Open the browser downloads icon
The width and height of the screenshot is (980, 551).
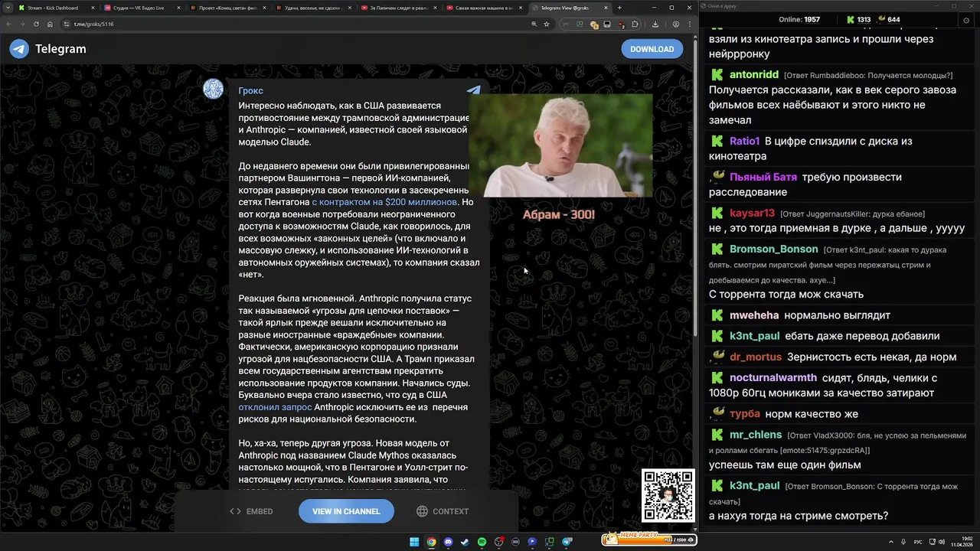[655, 24]
